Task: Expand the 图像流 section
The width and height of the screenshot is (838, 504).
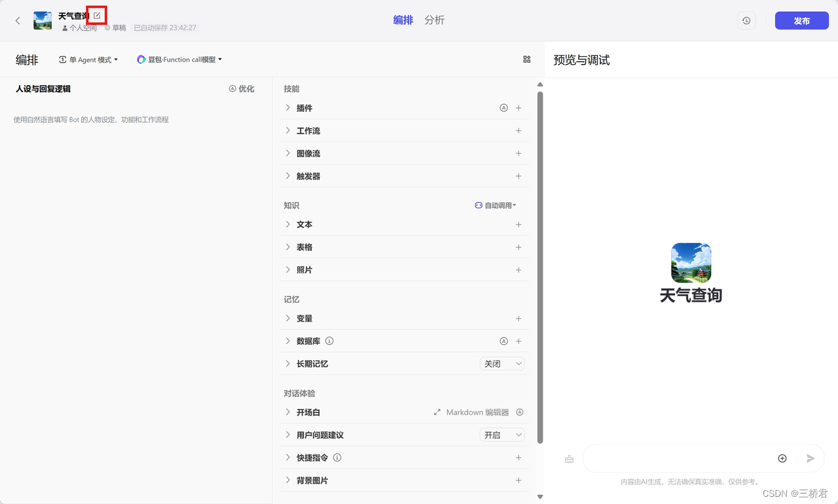Action: [x=288, y=153]
